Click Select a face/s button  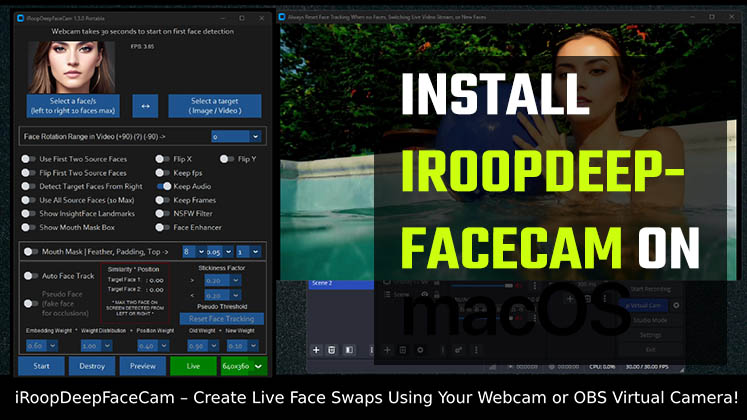point(73,106)
